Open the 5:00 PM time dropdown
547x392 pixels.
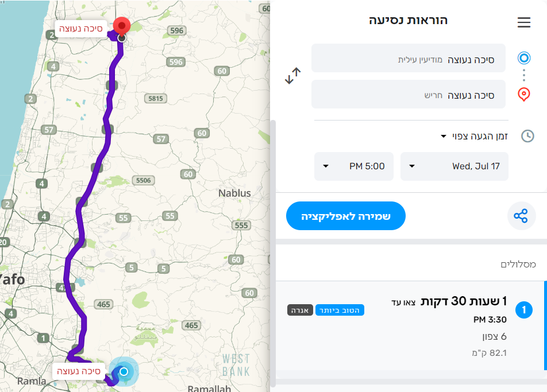(354, 166)
